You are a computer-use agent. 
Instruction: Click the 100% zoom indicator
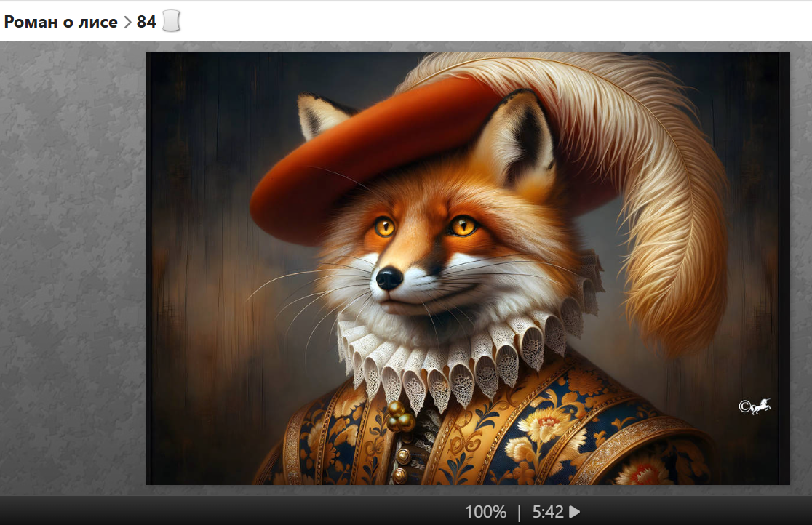485,512
